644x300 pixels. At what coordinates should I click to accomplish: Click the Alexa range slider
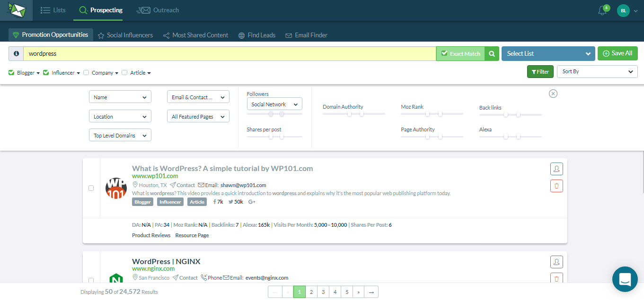(511, 137)
